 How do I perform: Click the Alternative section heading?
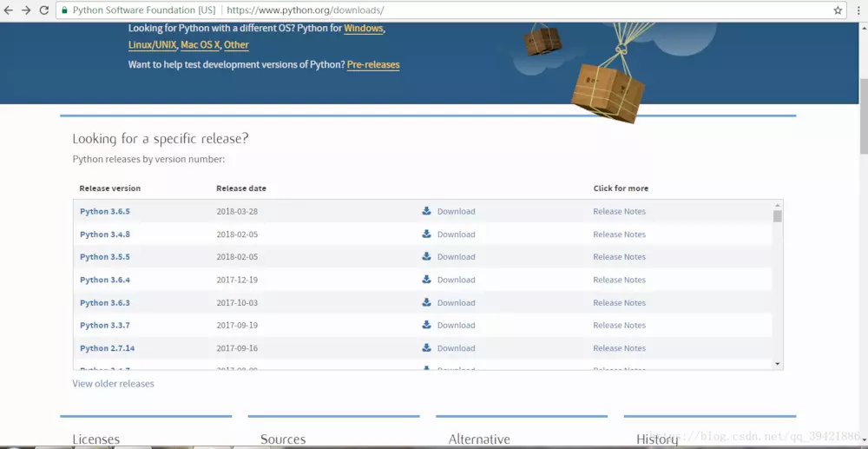pyautogui.click(x=479, y=439)
